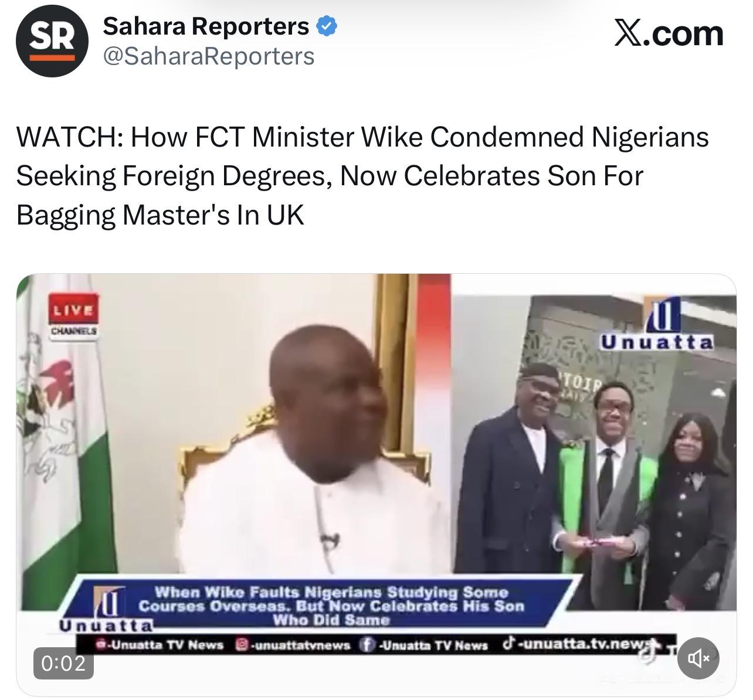Click the YouTube Unuatta TV News ticker item
Viewport: 753px width, 700px height.
click(x=161, y=645)
